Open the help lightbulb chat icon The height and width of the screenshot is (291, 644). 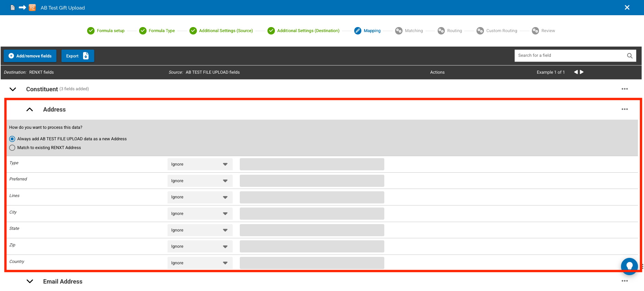point(629,266)
